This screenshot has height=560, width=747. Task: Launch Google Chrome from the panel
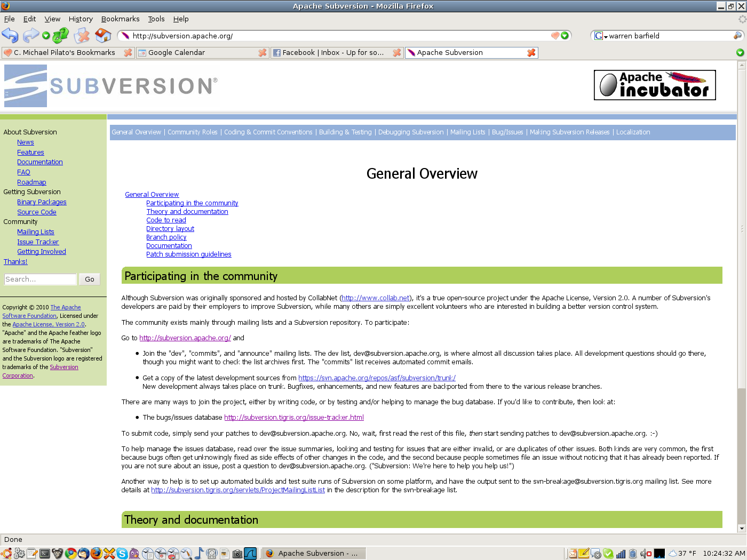(x=71, y=554)
